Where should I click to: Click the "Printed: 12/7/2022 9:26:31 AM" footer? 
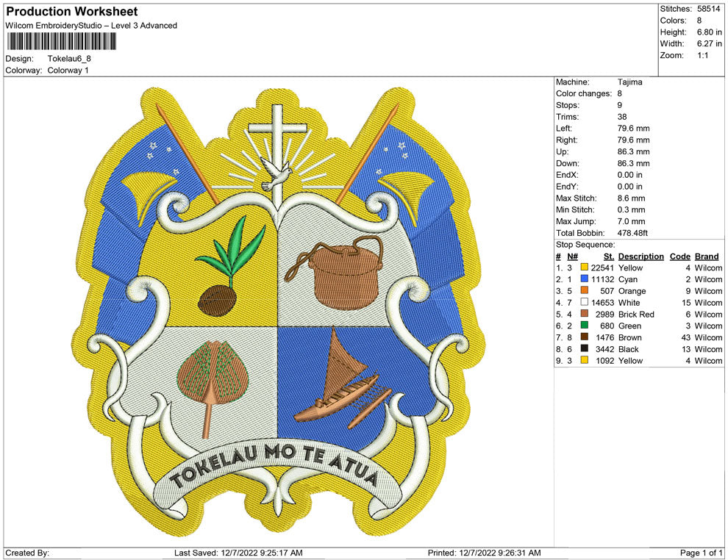(x=485, y=553)
